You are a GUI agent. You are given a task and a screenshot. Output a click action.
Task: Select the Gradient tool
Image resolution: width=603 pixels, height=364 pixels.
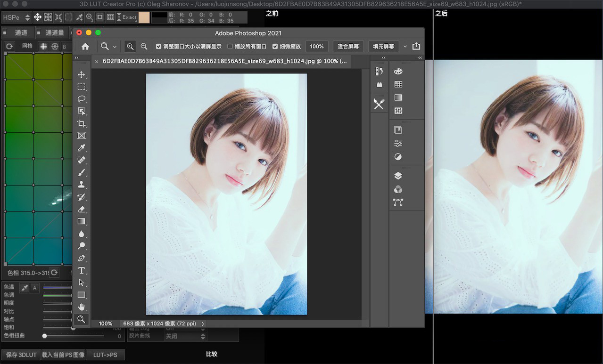82,221
